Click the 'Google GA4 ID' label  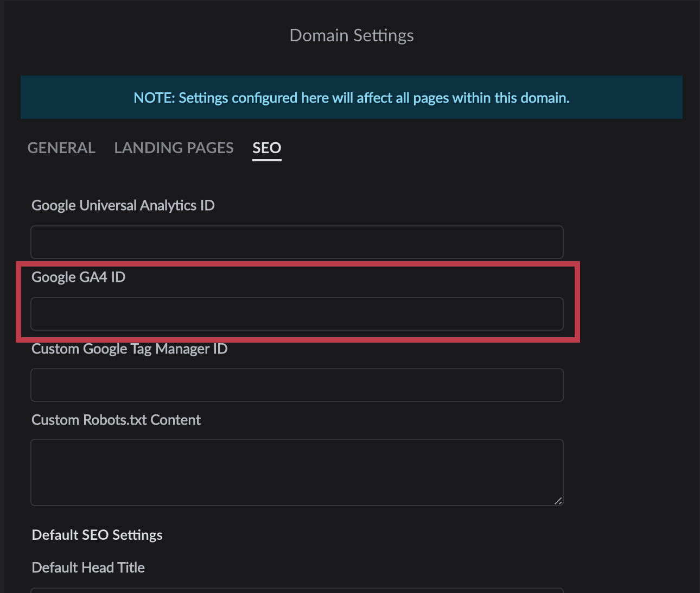tap(79, 277)
